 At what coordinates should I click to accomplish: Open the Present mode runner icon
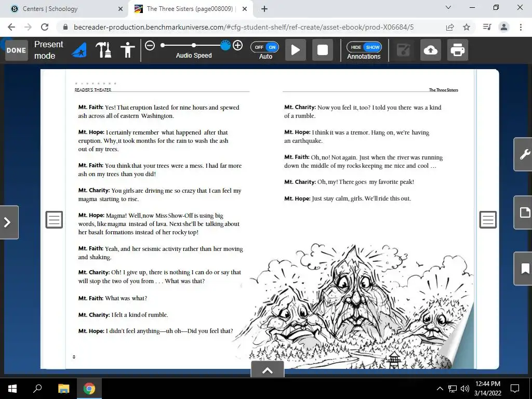pos(79,50)
